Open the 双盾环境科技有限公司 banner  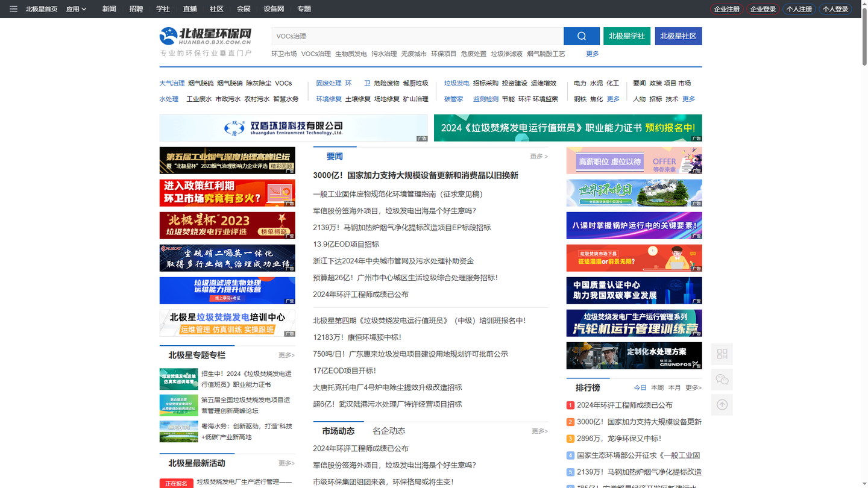tap(294, 128)
